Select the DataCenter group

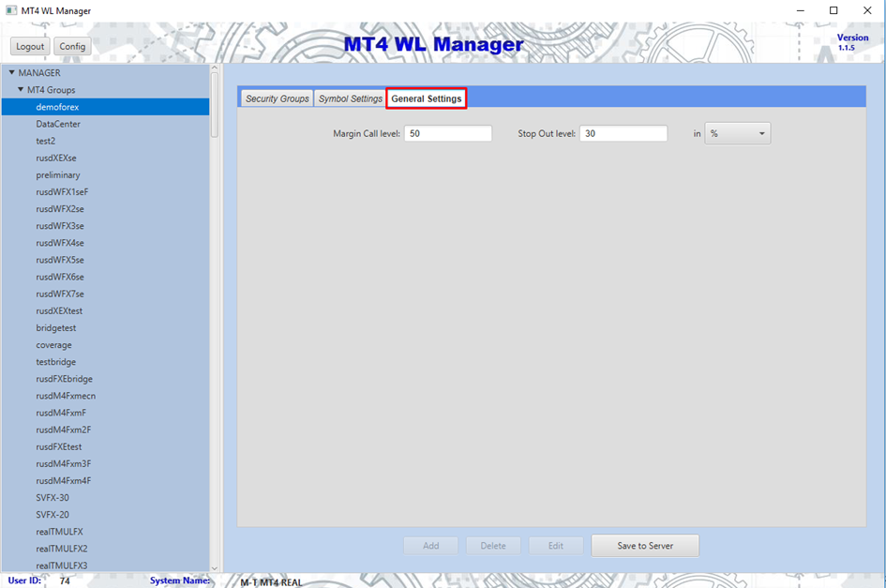105,124
